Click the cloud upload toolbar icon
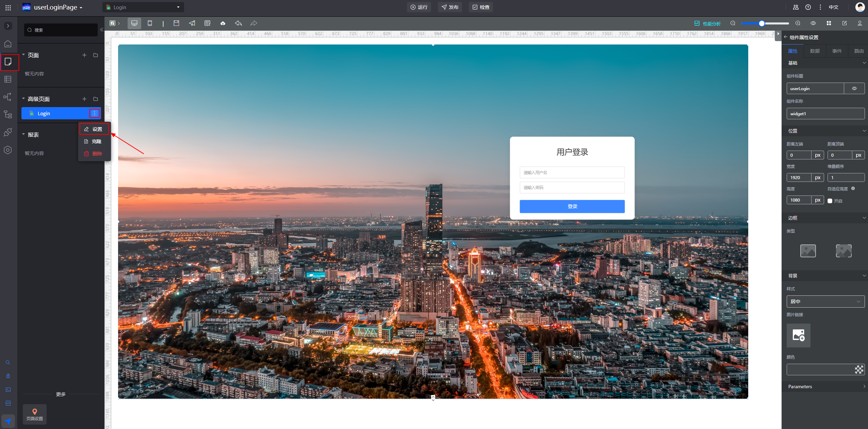Viewport: 868px width, 429px height. coord(223,23)
